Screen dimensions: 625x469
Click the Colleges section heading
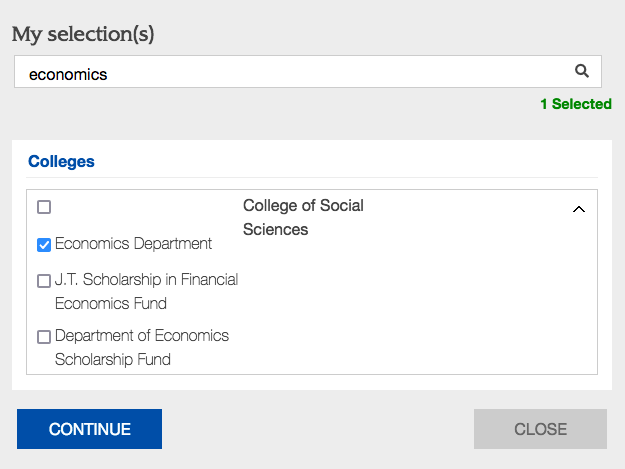pos(61,161)
